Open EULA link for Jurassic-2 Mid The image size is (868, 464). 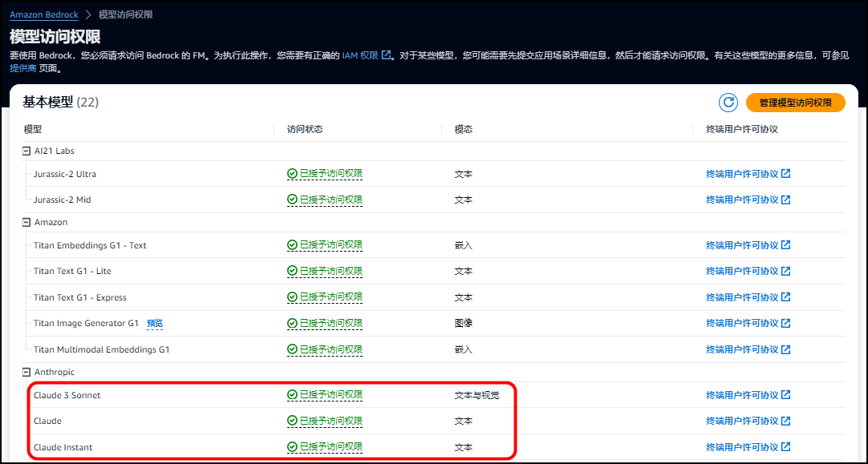[x=748, y=200]
